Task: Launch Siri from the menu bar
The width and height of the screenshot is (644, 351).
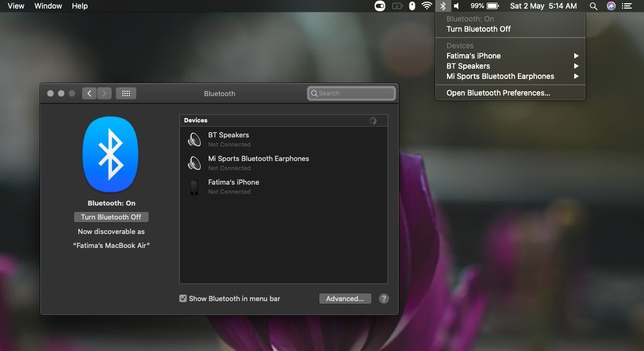Action: (x=611, y=6)
